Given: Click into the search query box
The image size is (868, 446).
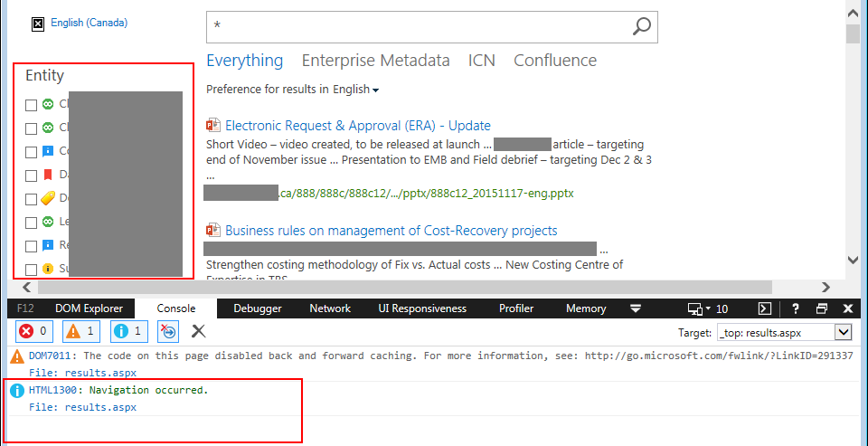Looking at the screenshot, I should [x=416, y=27].
